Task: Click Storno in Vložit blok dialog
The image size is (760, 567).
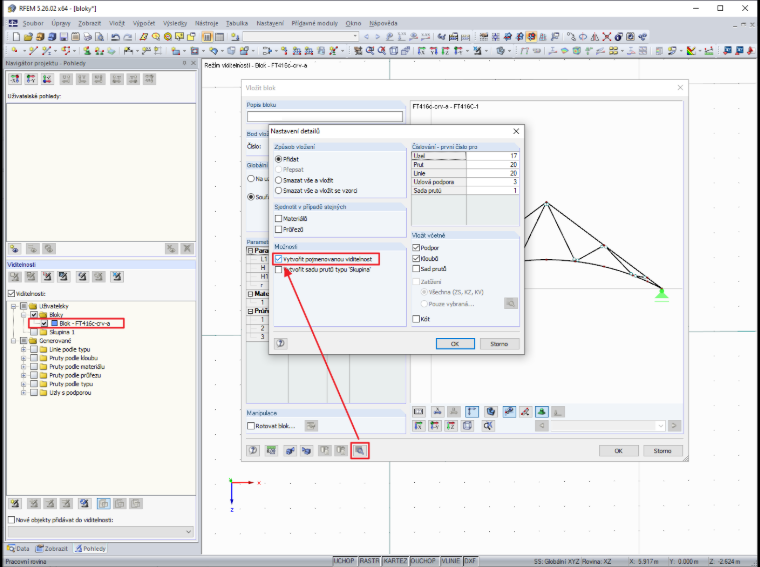Action: click(x=662, y=451)
